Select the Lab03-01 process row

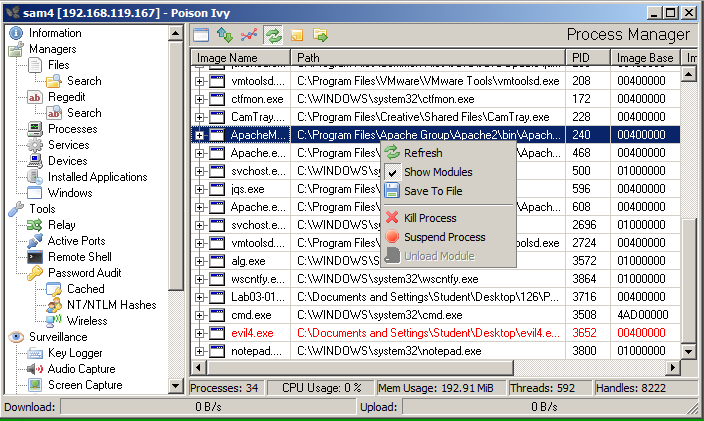436,297
